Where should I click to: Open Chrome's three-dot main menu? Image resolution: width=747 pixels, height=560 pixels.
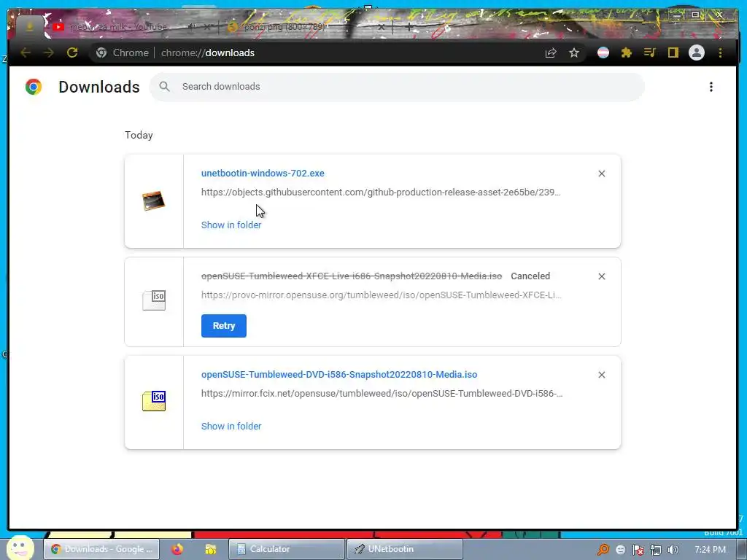tap(720, 52)
